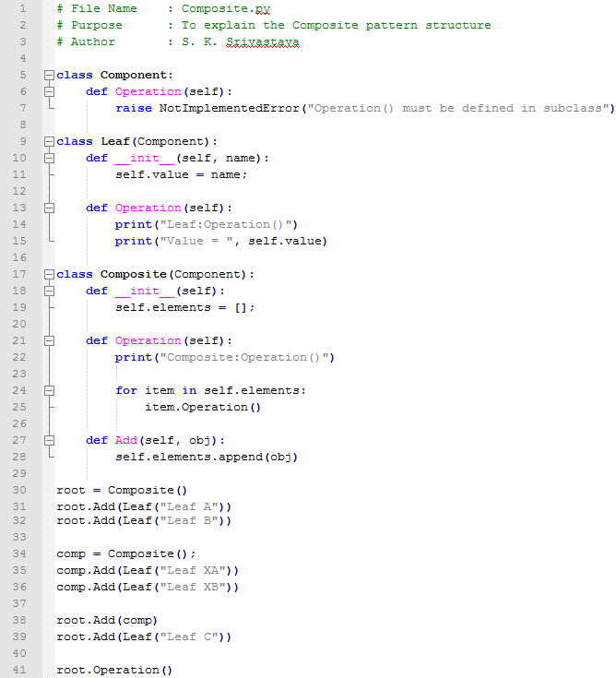The height and width of the screenshot is (678, 616).
Task: Click 'root.Add(comp)' on line 38
Action: pyautogui.click(x=107, y=621)
